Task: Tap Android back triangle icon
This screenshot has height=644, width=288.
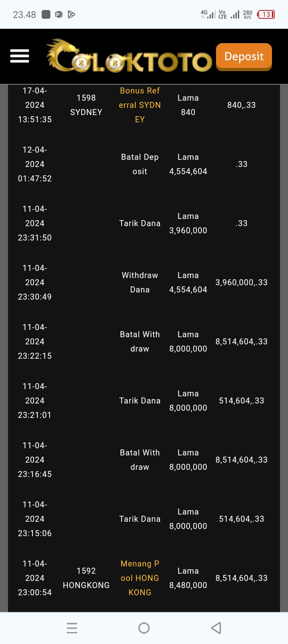Action: [x=216, y=628]
